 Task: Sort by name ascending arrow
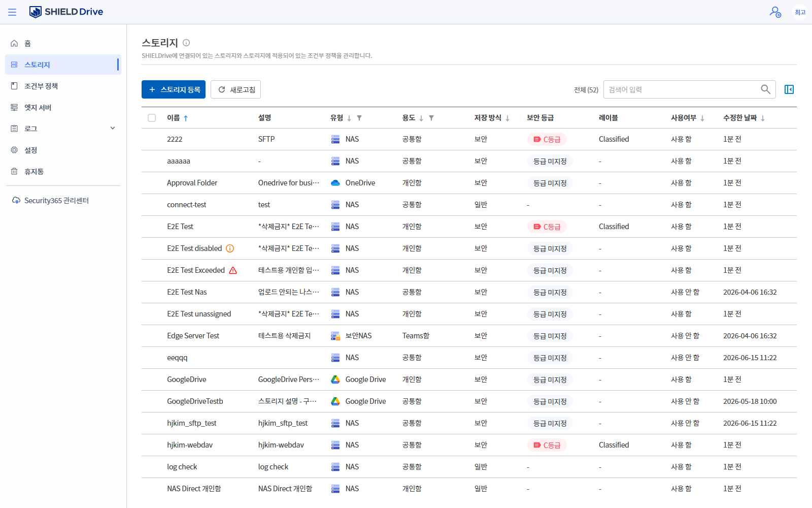tap(186, 118)
